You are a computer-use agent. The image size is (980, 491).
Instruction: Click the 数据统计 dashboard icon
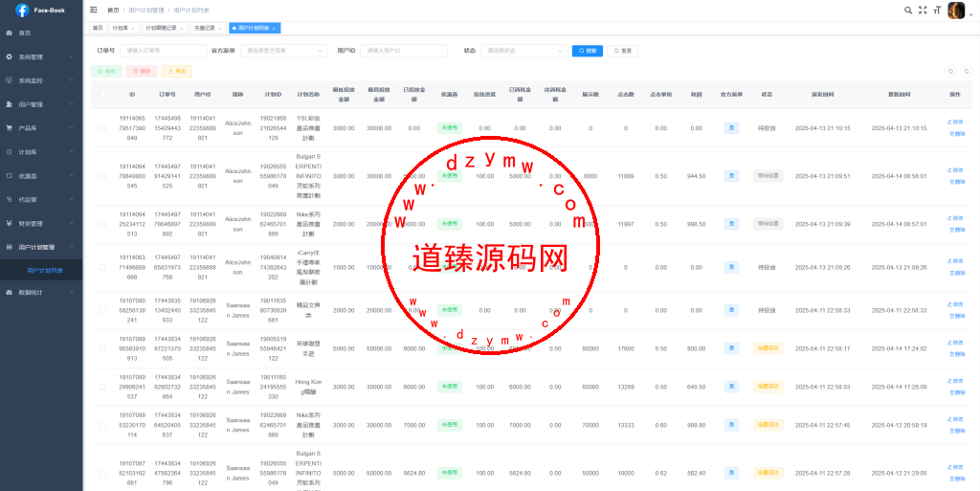tap(9, 292)
